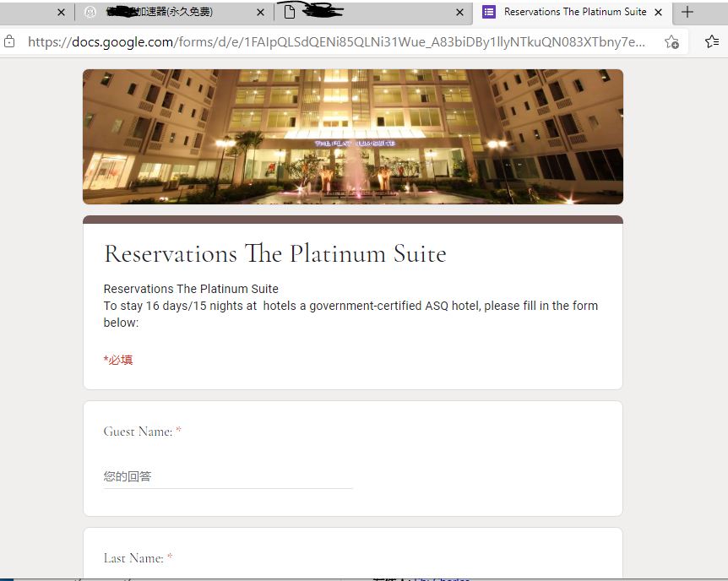Click the Last Name question label
Screen dimensions: 728x581
pyautogui.click(x=133, y=558)
